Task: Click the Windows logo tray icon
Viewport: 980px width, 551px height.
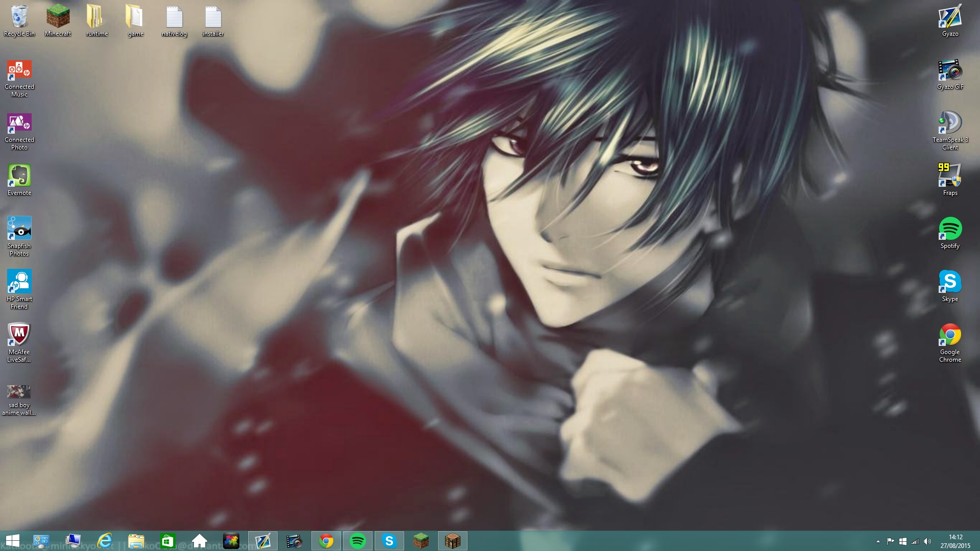Action: pos(902,541)
